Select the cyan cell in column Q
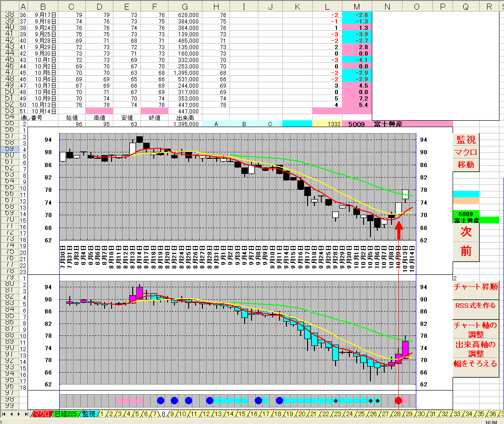The width and height of the screenshot is (504, 424). [x=466, y=194]
